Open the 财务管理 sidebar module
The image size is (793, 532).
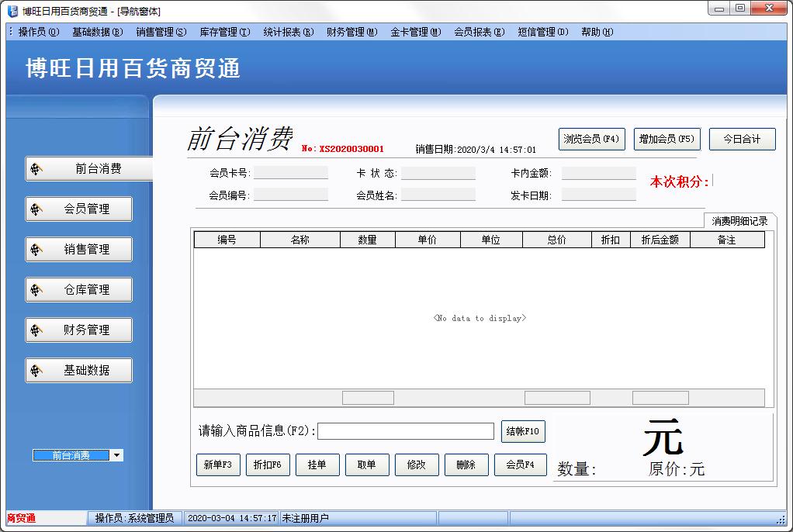tap(79, 330)
